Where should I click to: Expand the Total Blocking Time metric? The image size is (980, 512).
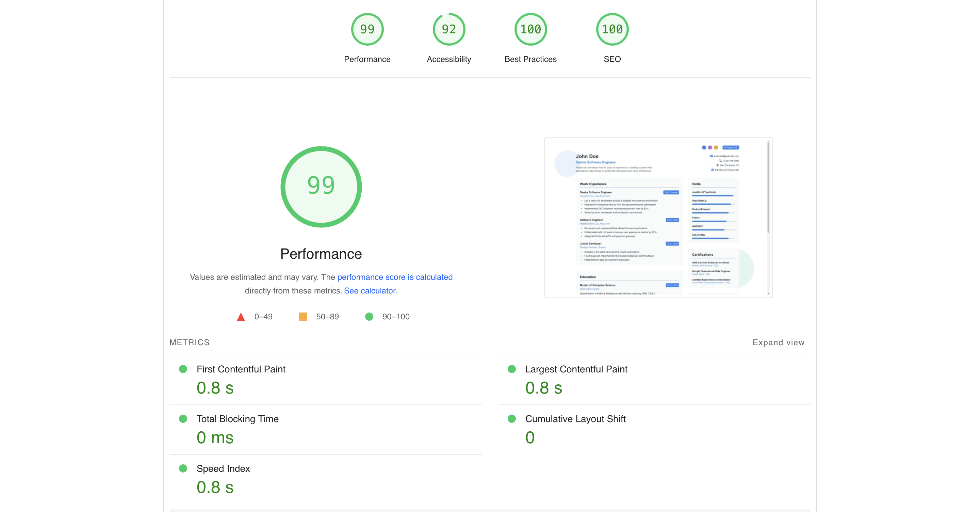pyautogui.click(x=238, y=419)
